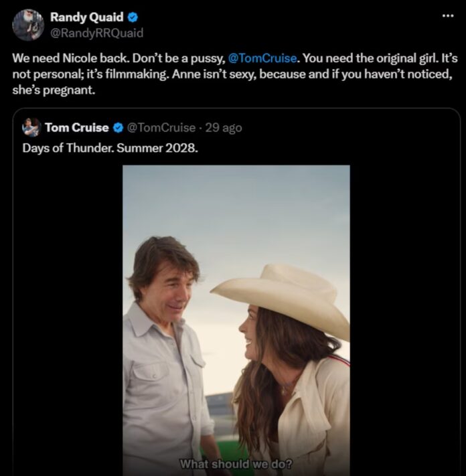Open the three-dot more options menu
This screenshot has width=466, height=476.
[448, 15]
